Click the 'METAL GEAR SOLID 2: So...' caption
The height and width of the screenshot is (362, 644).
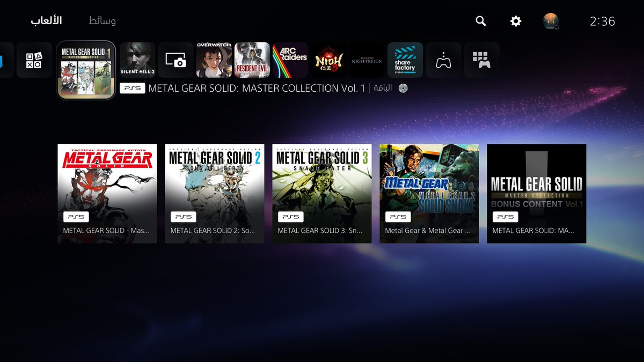(x=213, y=231)
